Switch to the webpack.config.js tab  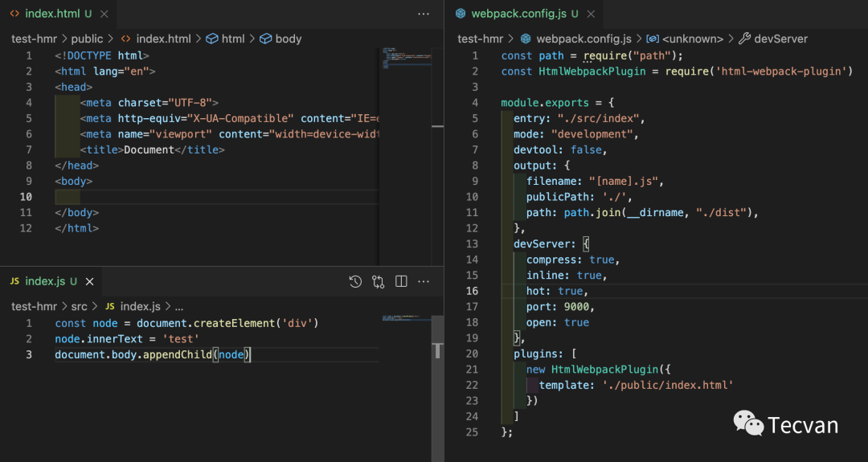click(x=523, y=14)
